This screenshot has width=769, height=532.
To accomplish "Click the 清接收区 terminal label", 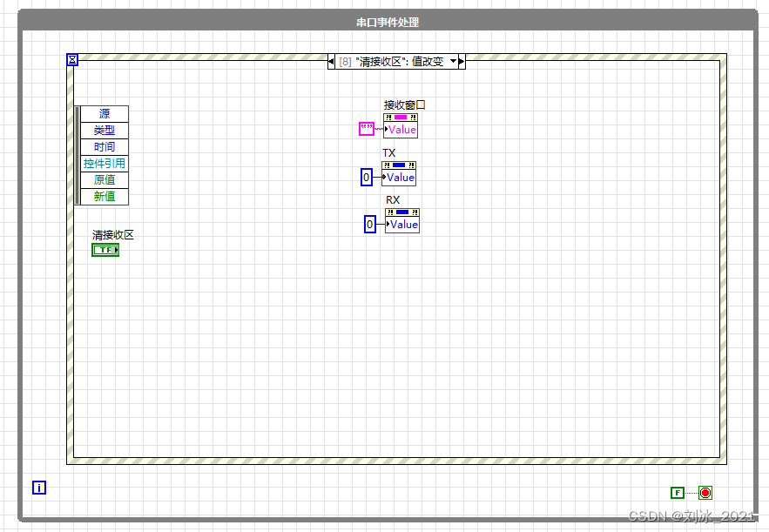I will [x=113, y=235].
